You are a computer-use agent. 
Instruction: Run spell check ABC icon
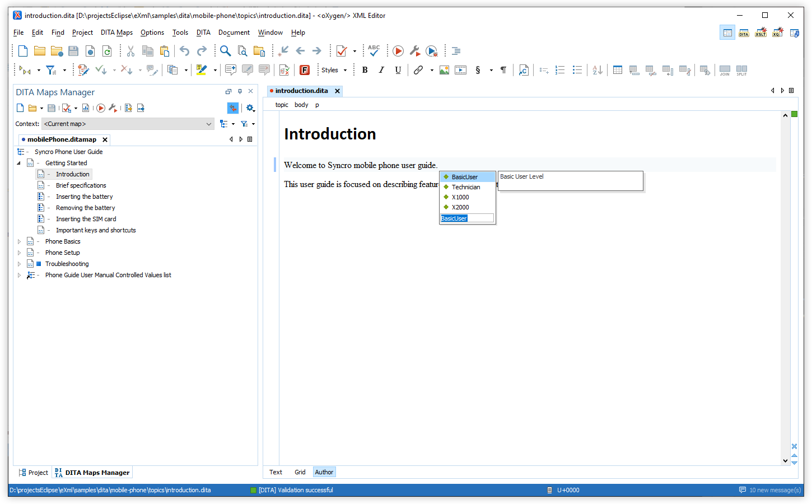click(374, 51)
